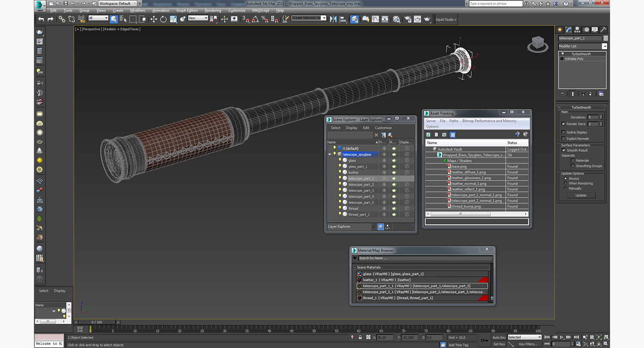644x348 pixels.
Task: Open Customize menu in Scene Explorer
Action: point(383,128)
